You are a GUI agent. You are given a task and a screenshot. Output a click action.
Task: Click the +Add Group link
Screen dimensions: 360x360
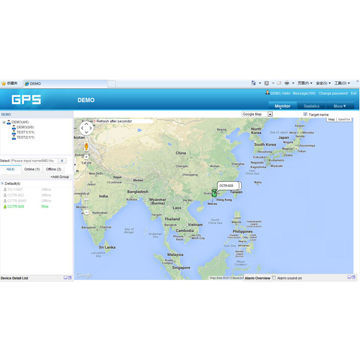click(x=60, y=177)
